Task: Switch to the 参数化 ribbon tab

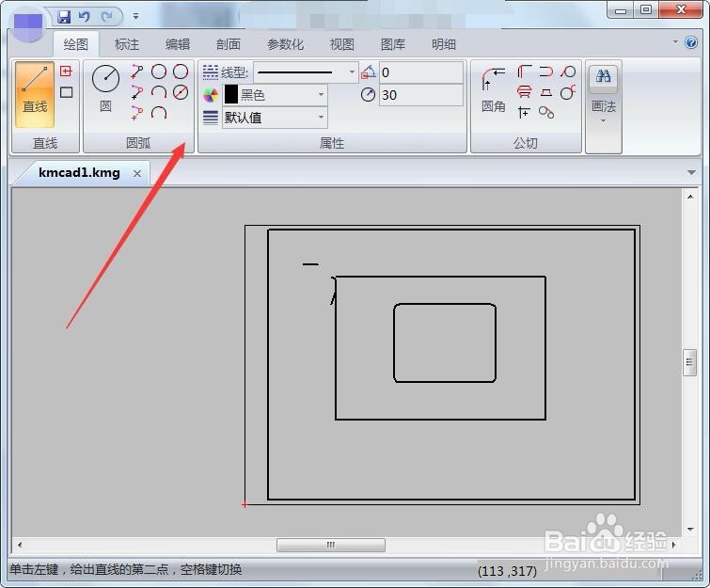Action: pos(285,44)
